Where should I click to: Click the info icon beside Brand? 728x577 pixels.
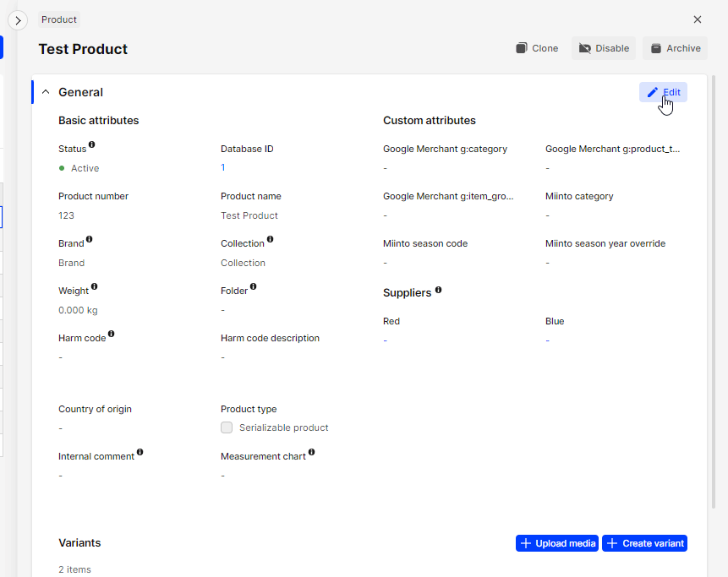[90, 239]
